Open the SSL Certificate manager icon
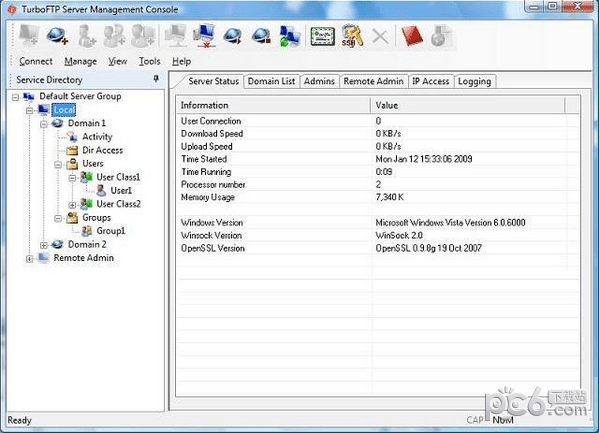 coord(322,36)
